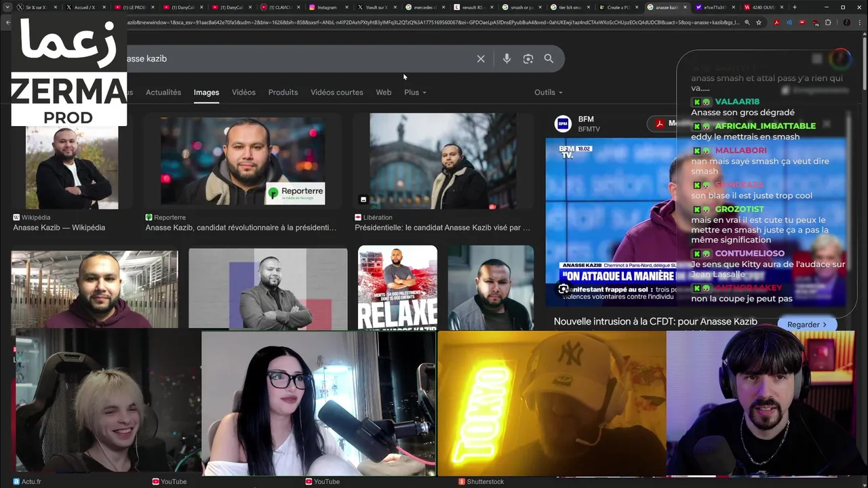Click chat username CONTUMELIOSO
Viewport: 868px width, 488px height.
pyautogui.click(x=749, y=253)
